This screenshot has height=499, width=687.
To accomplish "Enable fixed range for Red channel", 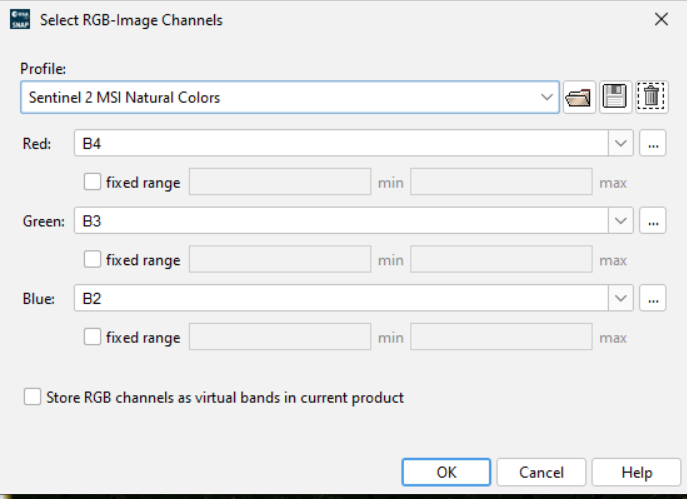I will coord(93,183).
